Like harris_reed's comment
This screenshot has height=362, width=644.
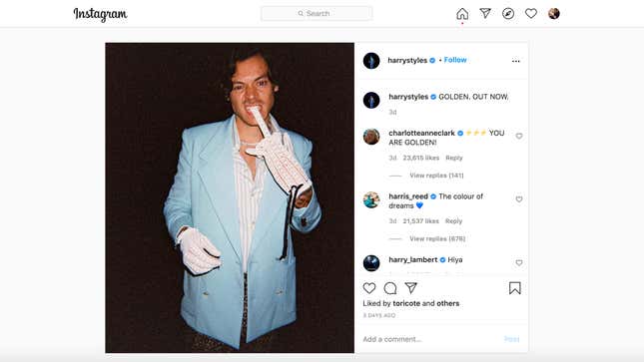click(x=519, y=199)
